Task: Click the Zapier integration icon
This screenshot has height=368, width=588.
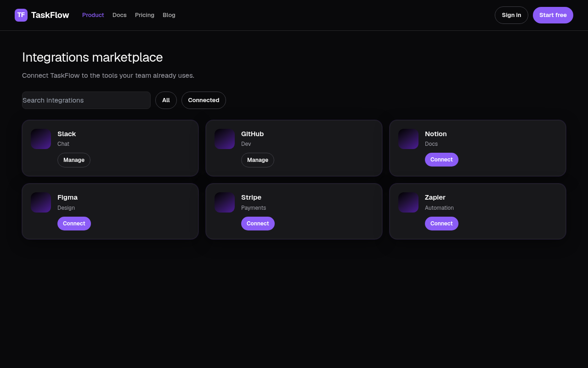Action: tap(408, 202)
